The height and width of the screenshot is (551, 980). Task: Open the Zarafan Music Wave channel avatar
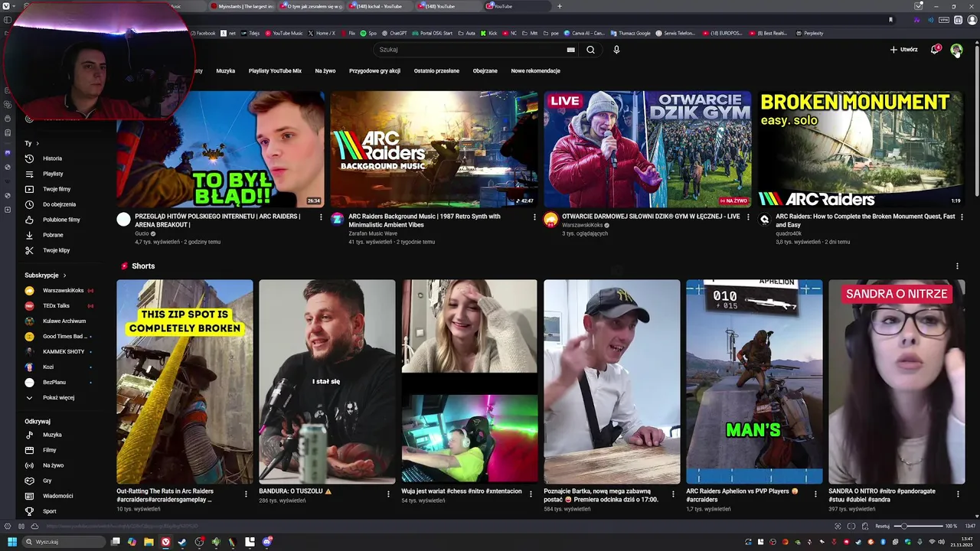[337, 220]
